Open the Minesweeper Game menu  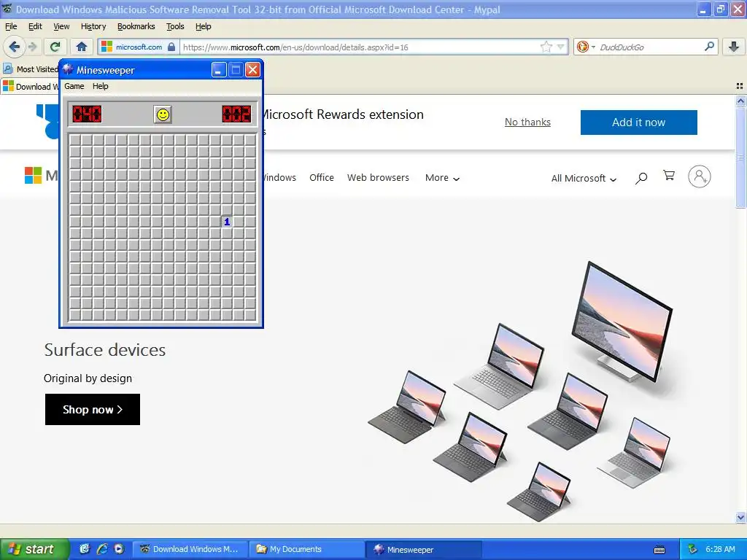pyautogui.click(x=74, y=86)
